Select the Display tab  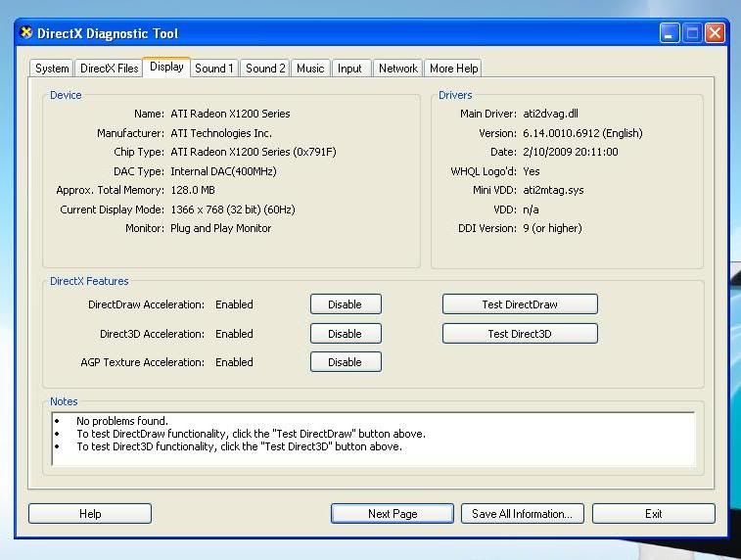click(x=166, y=68)
